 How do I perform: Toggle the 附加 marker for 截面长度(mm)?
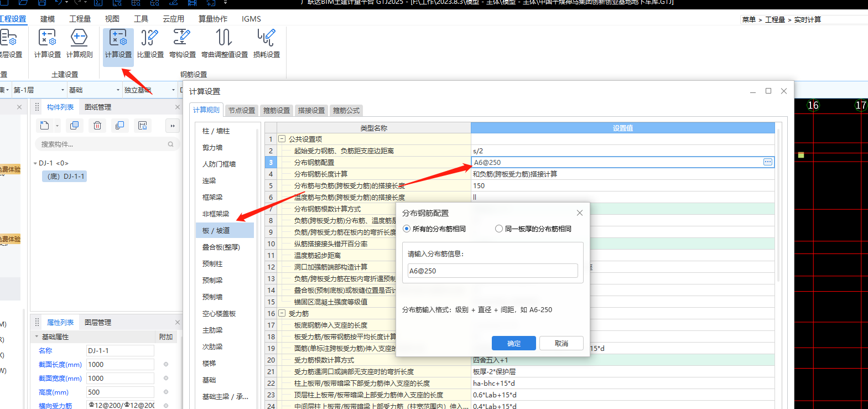[x=166, y=364]
